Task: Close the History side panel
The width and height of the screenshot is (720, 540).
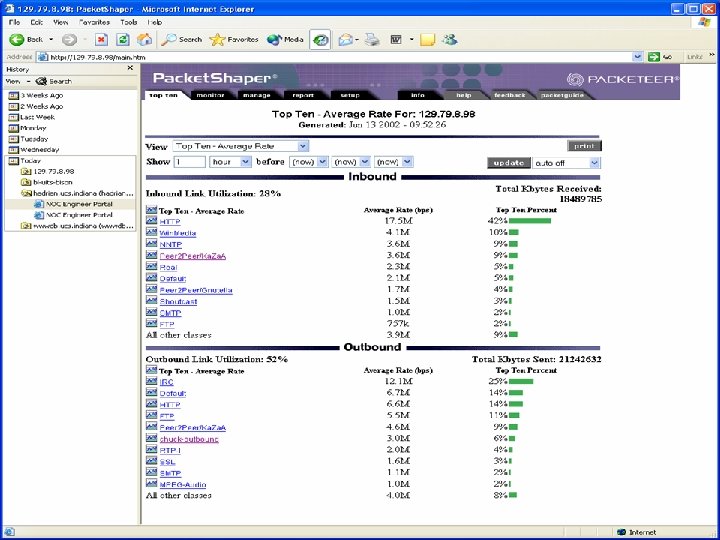Action: point(130,68)
